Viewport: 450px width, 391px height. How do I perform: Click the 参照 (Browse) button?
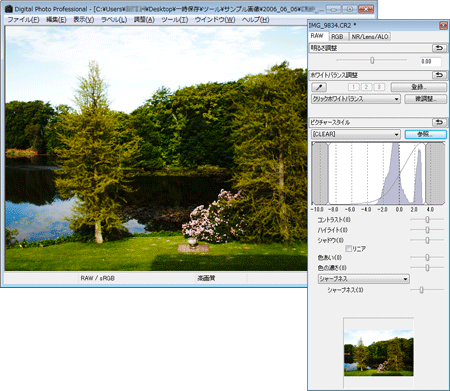point(425,134)
